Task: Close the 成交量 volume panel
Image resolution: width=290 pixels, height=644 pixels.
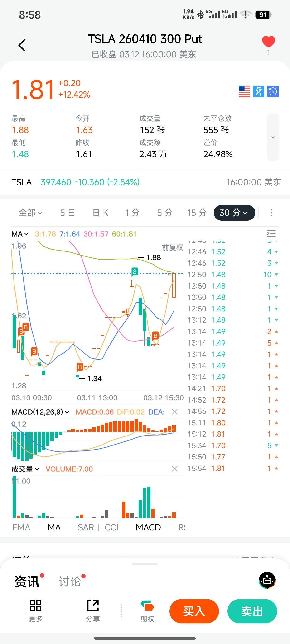Action: tap(175, 469)
